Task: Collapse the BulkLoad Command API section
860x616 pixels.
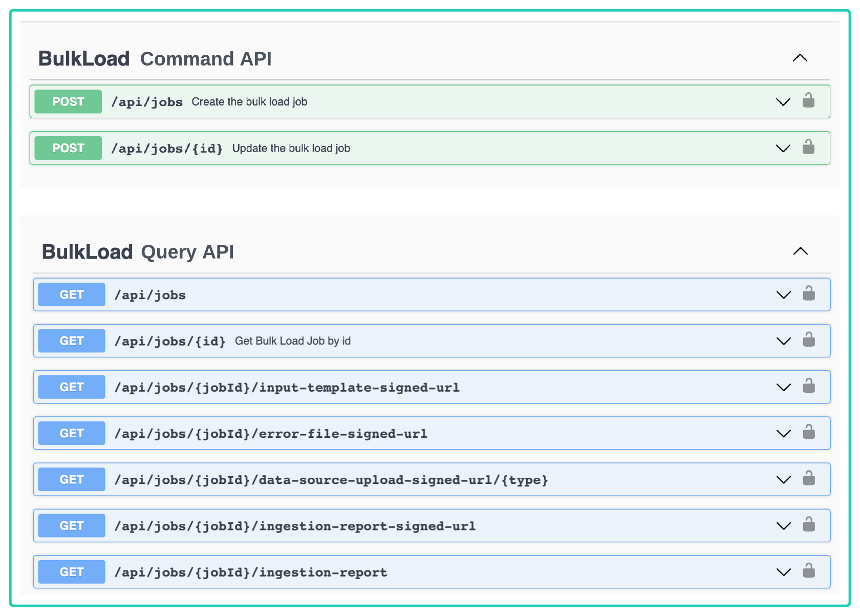Action: [x=800, y=58]
